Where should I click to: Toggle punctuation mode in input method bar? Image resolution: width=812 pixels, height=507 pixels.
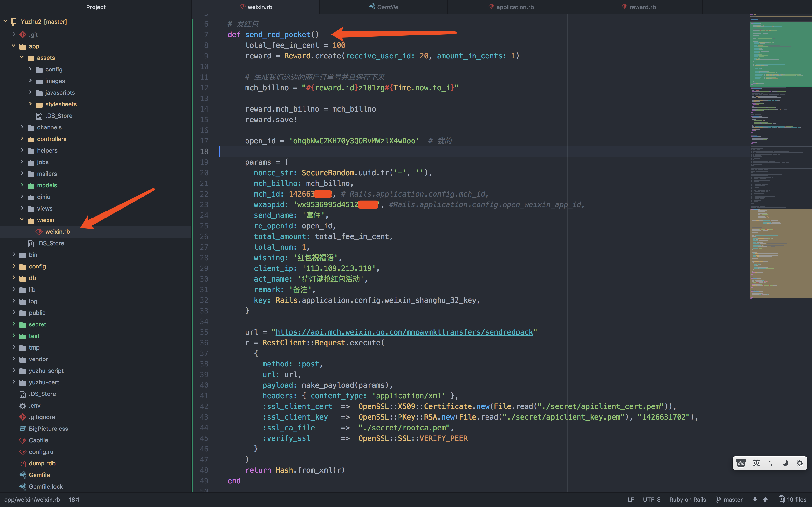[771, 463]
